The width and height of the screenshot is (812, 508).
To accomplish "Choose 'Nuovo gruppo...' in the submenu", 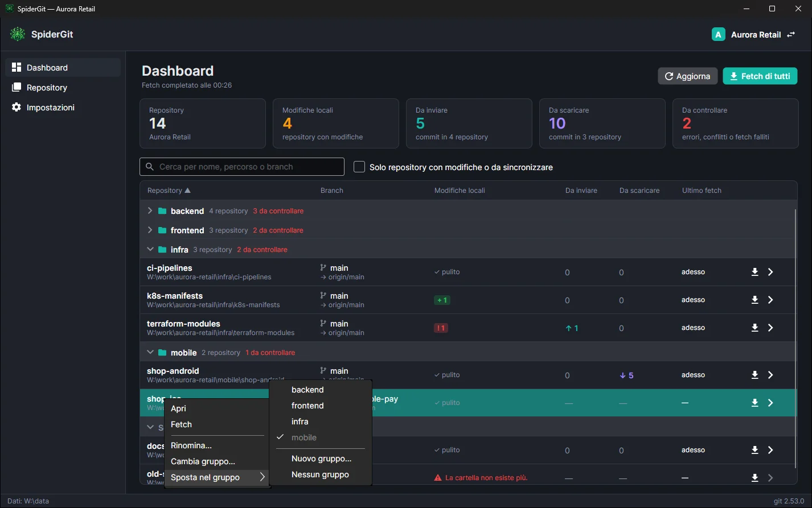I will click(321, 459).
